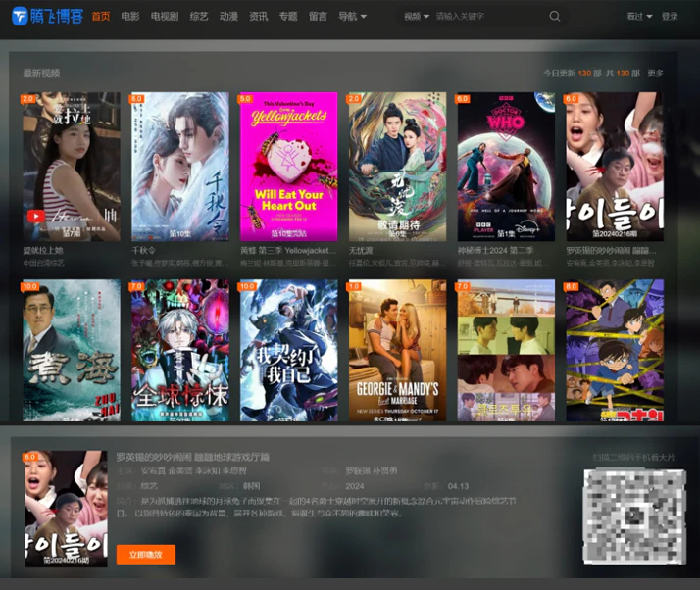Screen dimensions: 700x590
Task: Open the Yellowjackets poster thumbnail
Action: (x=288, y=166)
